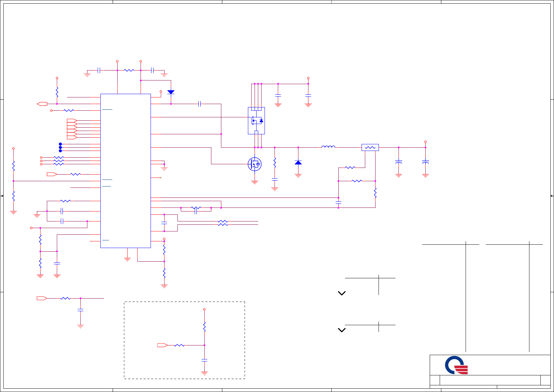Click the upper black chevron arrow

[x=342, y=293]
